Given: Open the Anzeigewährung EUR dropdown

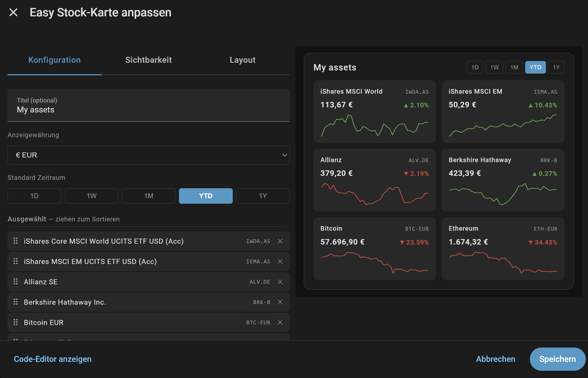Looking at the screenshot, I should (x=148, y=155).
